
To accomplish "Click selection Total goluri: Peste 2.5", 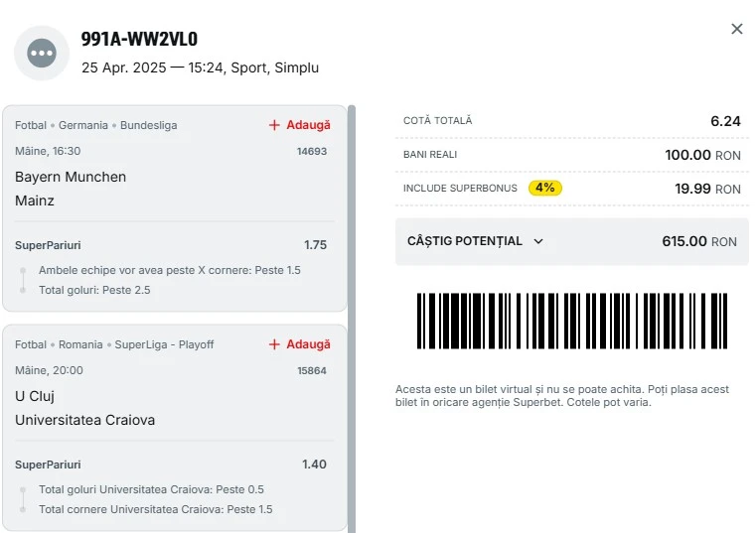I will tap(94, 290).
